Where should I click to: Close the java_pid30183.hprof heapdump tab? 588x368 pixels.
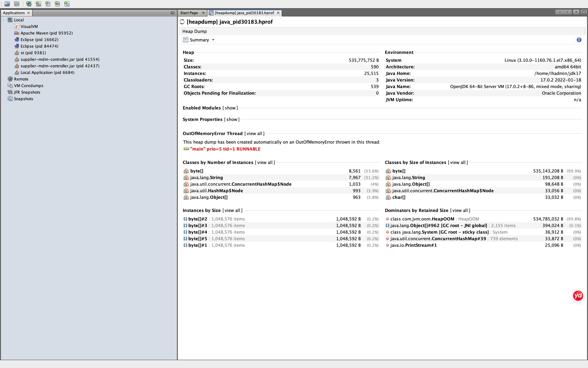(x=278, y=13)
